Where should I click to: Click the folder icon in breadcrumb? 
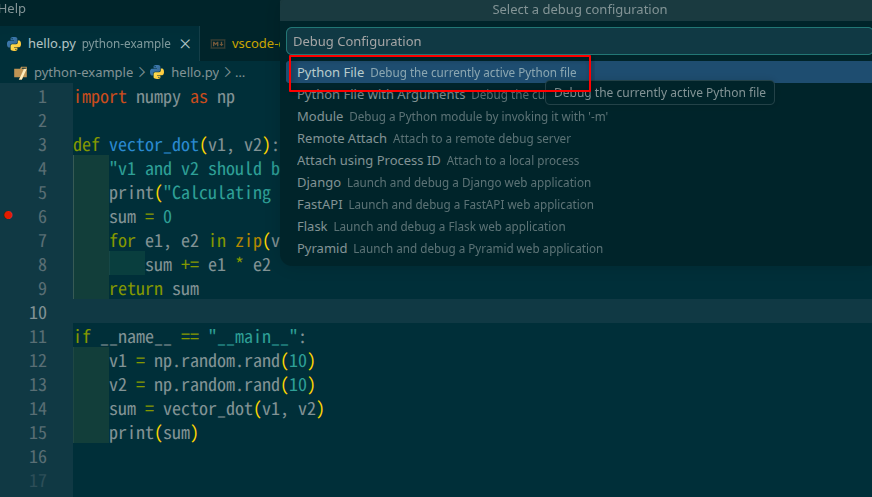[21, 73]
